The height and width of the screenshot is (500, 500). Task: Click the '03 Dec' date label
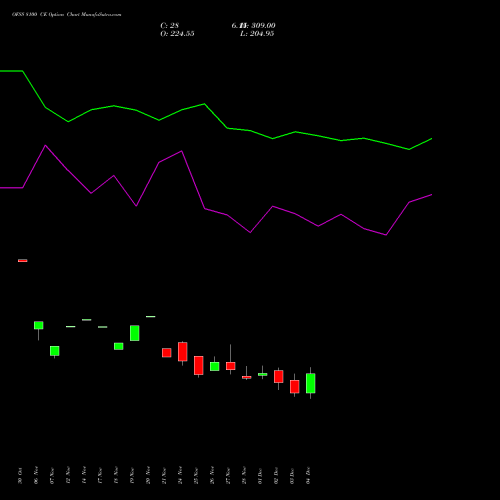pos(292,476)
